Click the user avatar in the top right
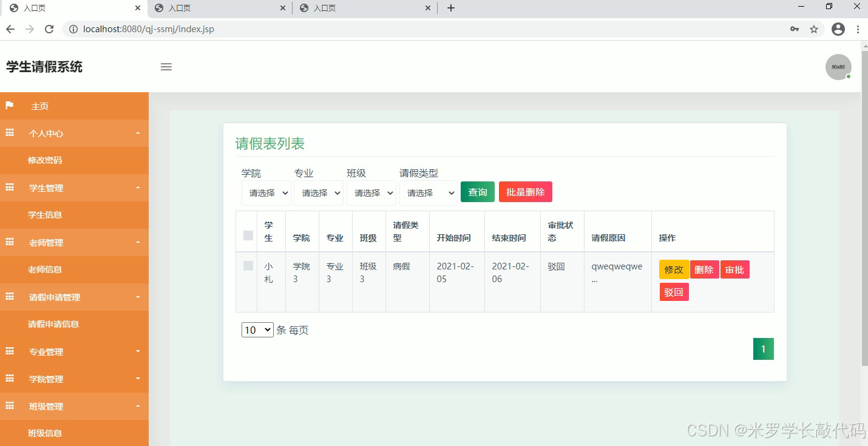The width and height of the screenshot is (868, 446). [838, 67]
